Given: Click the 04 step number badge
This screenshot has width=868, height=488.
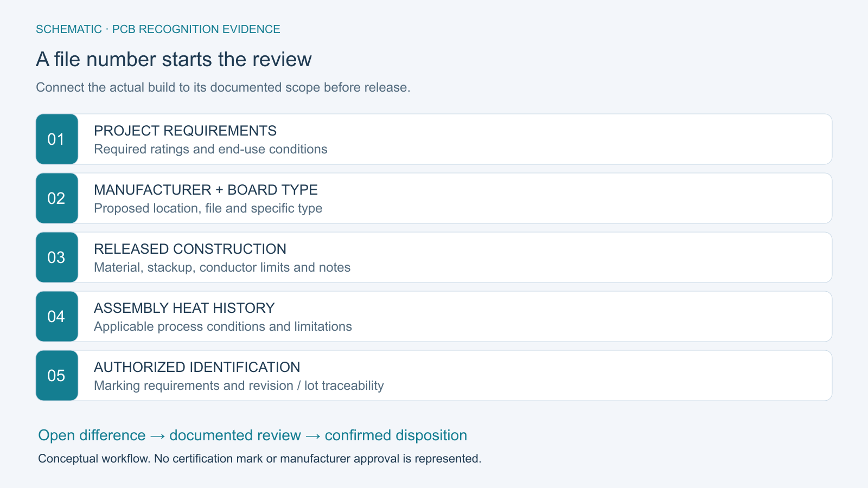Looking at the screenshot, I should click(x=57, y=317).
